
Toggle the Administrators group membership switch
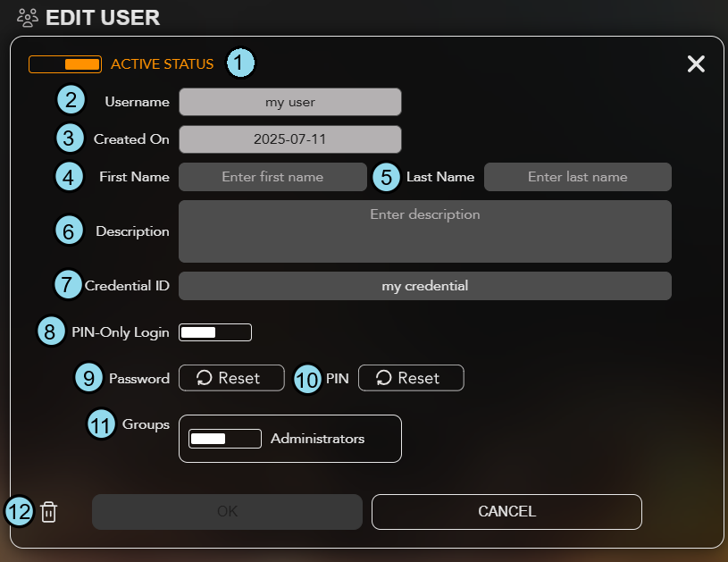click(x=225, y=439)
